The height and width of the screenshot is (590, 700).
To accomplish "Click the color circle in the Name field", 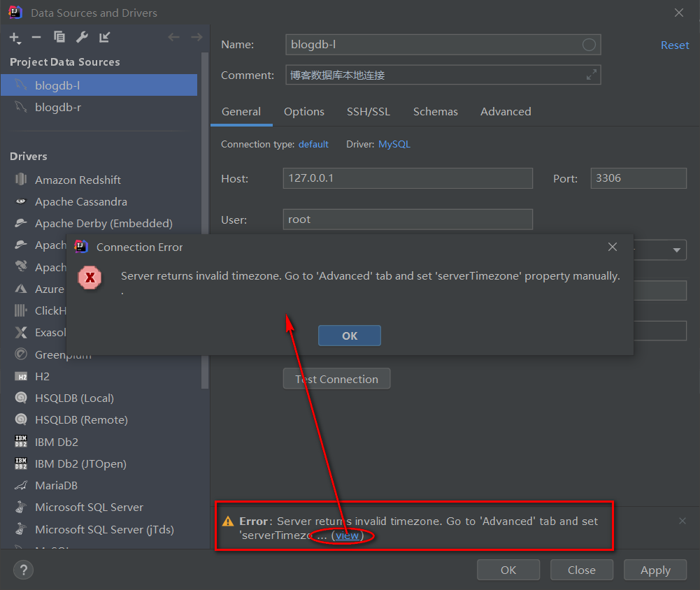I will coord(589,45).
